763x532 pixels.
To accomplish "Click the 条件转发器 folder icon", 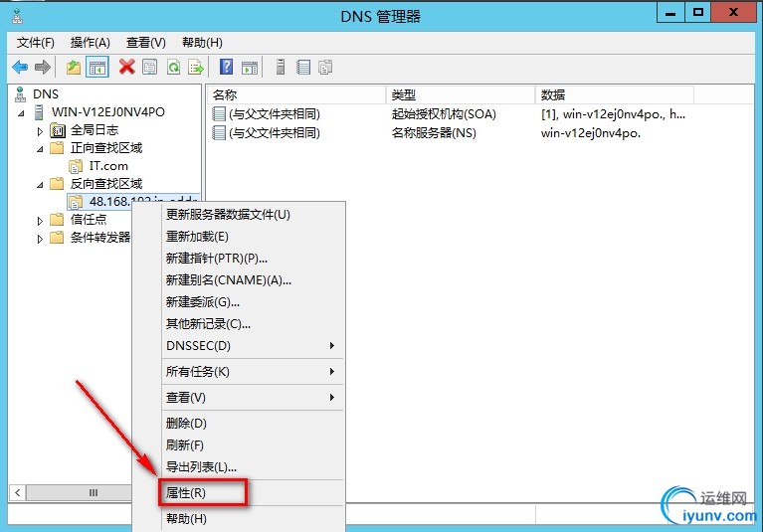I will click(x=57, y=238).
